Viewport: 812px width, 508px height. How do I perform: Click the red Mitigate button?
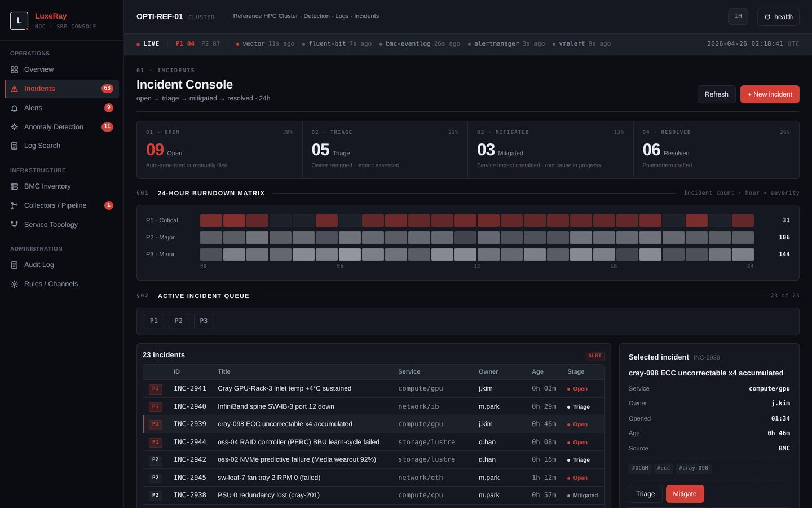point(685,494)
